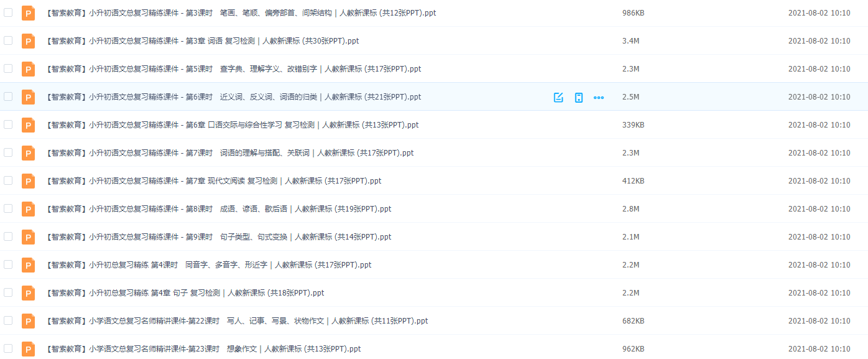Click the PPT icon for the 第6章 口语交际 file

coord(28,124)
